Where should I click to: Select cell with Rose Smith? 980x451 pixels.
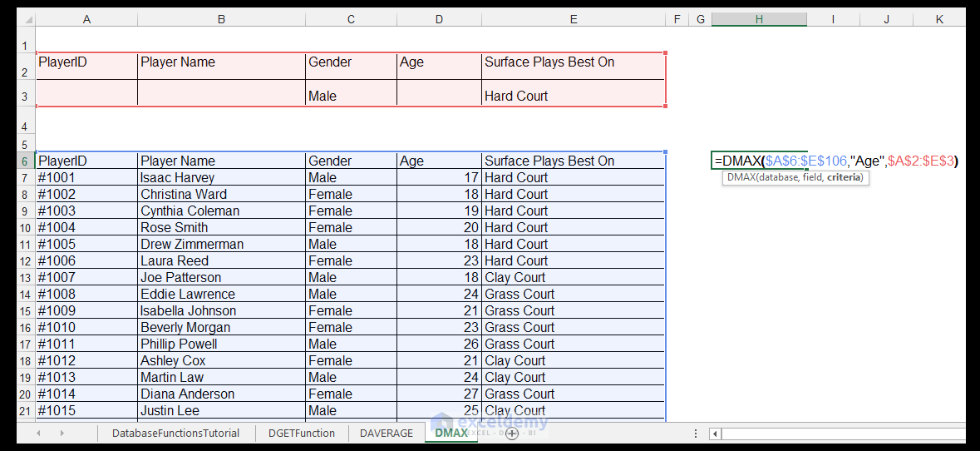point(221,227)
